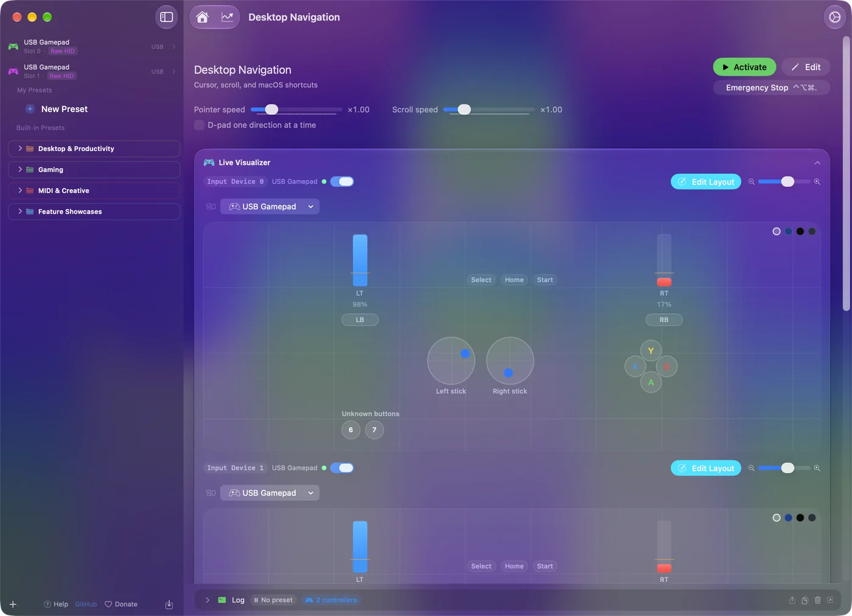Click zoom-in magnifier for Input Device 0
The width and height of the screenshot is (852, 616).
pyautogui.click(x=817, y=182)
